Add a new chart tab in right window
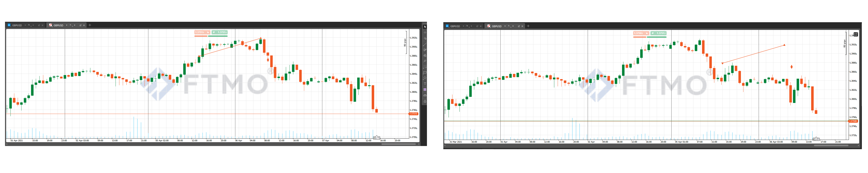Image resolution: width=868 pixels, height=173 pixels. tap(528, 26)
